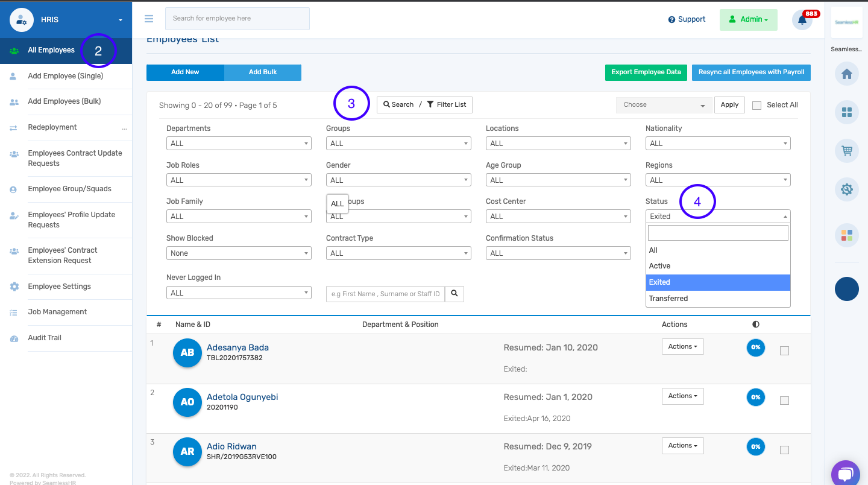
Task: Click the home icon in right sidebar
Action: click(846, 74)
